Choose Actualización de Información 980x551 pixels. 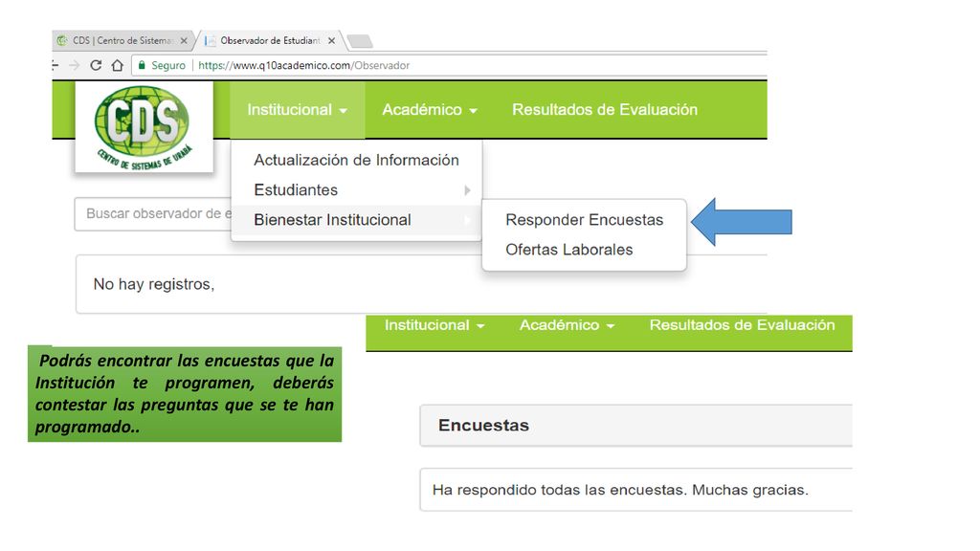(356, 160)
